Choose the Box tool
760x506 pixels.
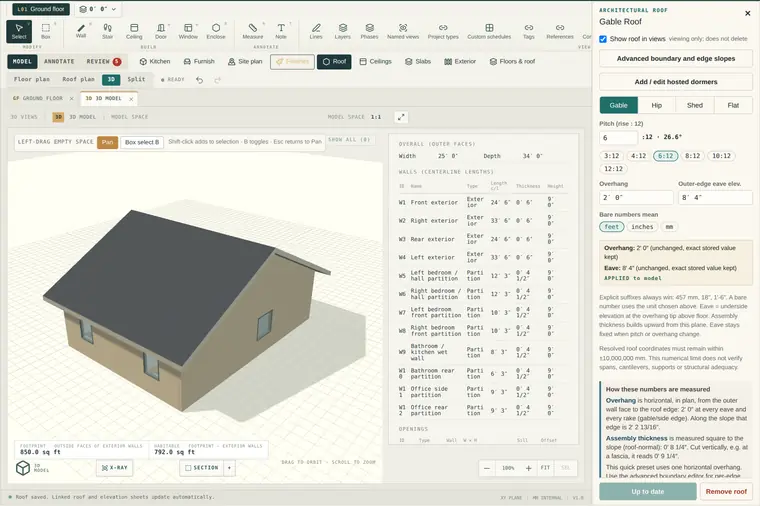pos(46,31)
